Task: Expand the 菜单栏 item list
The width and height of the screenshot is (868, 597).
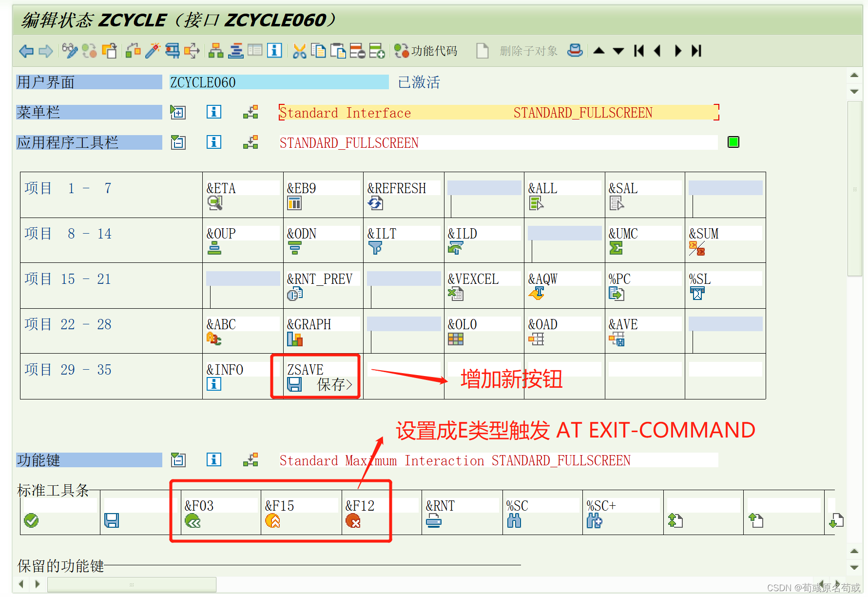Action: (178, 112)
